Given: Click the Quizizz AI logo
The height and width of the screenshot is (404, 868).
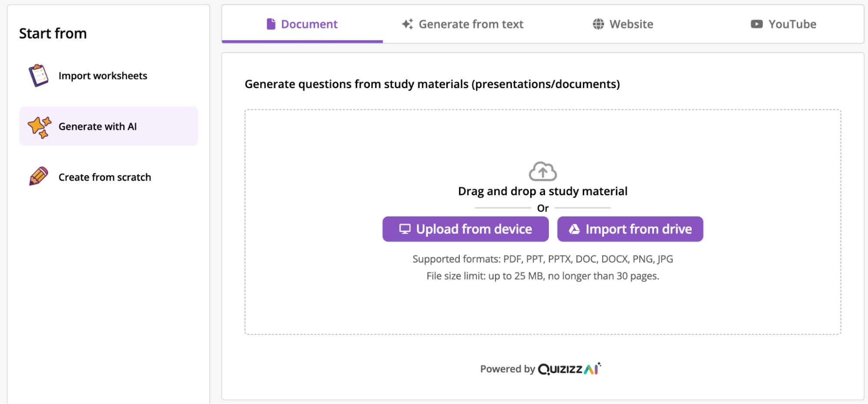Looking at the screenshot, I should coord(570,368).
